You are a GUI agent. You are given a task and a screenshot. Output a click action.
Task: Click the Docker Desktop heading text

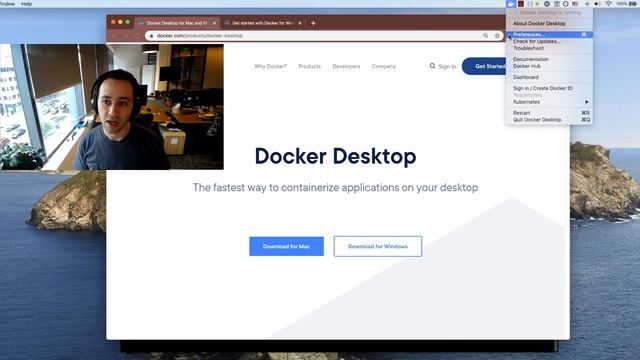[336, 157]
